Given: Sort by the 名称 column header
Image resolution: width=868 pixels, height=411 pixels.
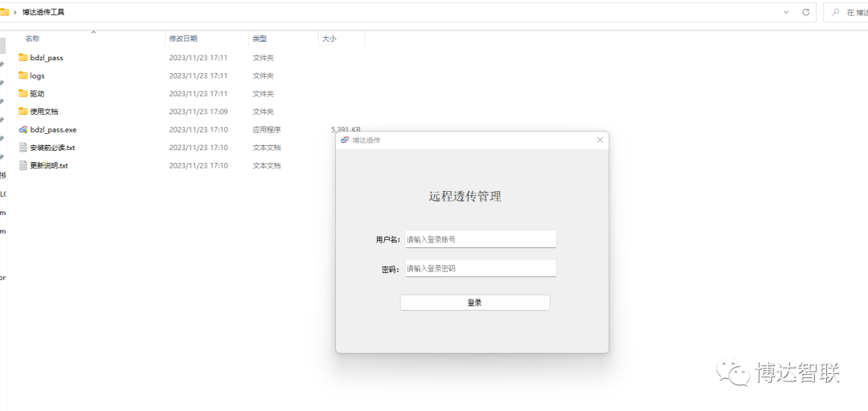Looking at the screenshot, I should [x=32, y=39].
